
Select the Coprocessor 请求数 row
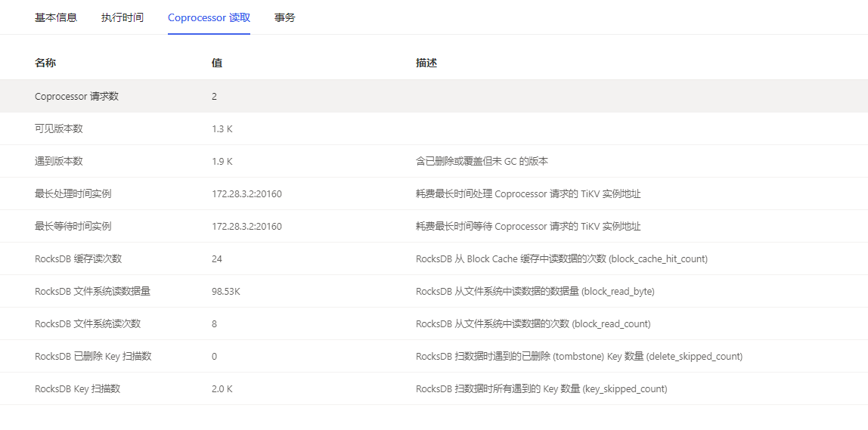click(x=76, y=97)
